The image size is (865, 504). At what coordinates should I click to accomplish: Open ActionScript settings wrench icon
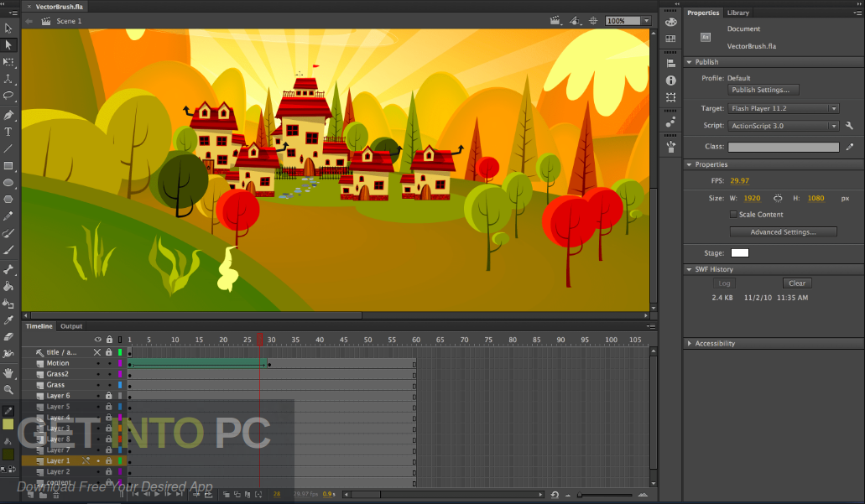[850, 126]
